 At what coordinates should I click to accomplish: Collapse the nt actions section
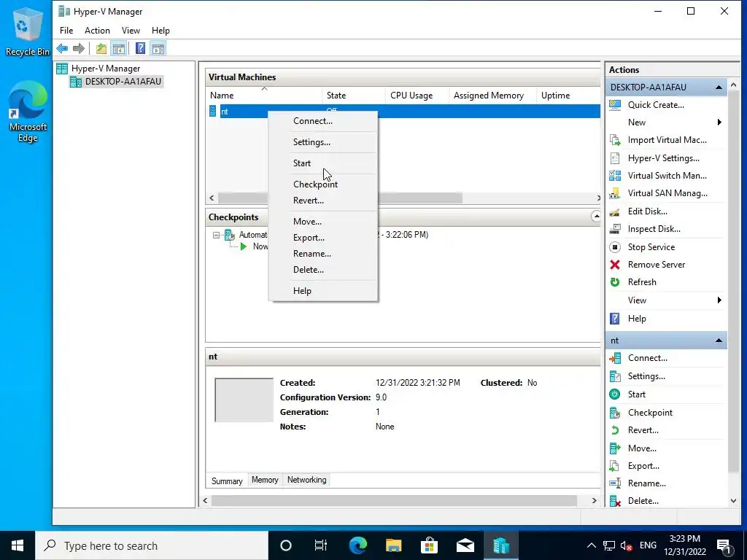(719, 341)
